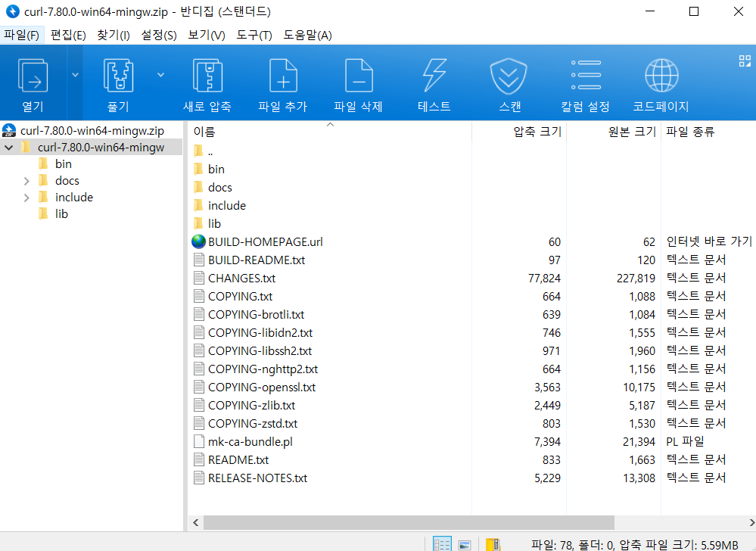
Task: Click the toolbar layout grid icon
Action: (745, 61)
